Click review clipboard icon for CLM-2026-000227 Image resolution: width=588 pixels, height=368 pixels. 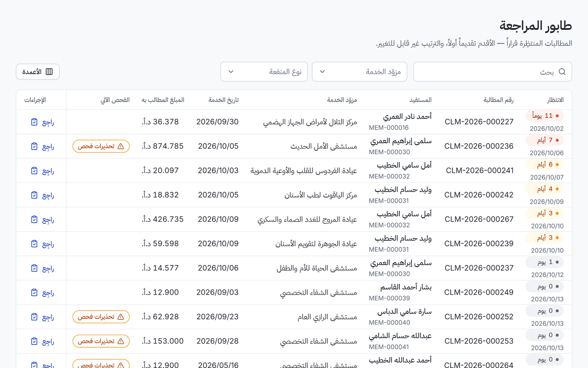pyautogui.click(x=34, y=122)
